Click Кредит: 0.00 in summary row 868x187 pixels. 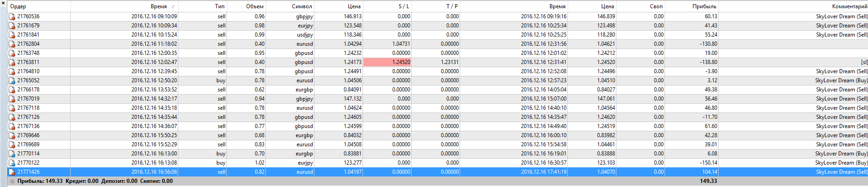(82, 181)
